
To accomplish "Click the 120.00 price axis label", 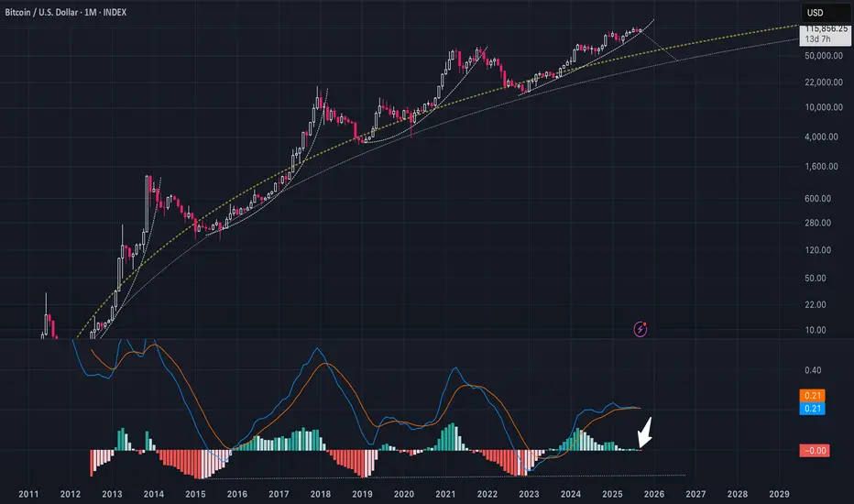I will 818,250.
